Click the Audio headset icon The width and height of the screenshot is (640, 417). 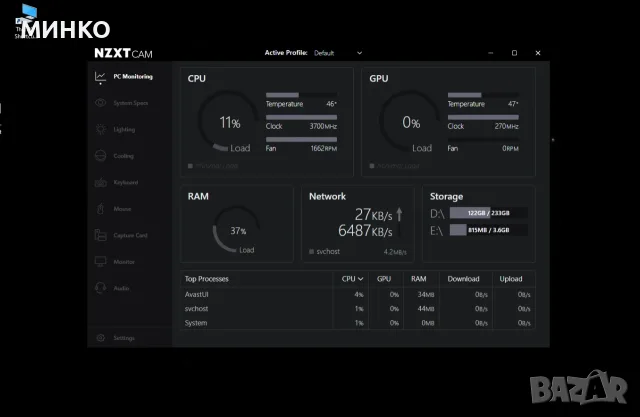click(100, 288)
